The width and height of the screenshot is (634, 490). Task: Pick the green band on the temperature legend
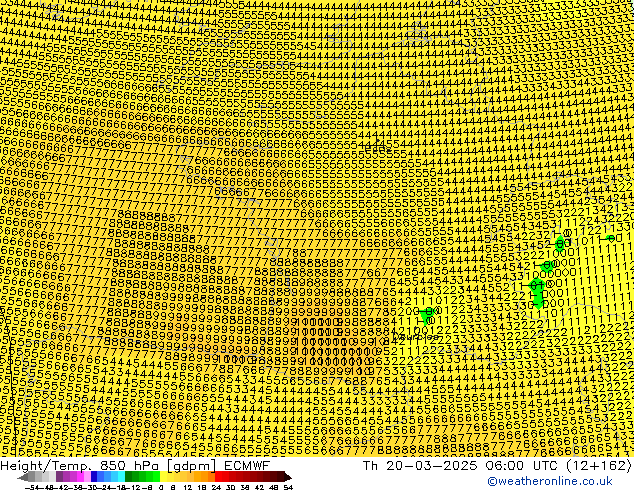point(142,477)
